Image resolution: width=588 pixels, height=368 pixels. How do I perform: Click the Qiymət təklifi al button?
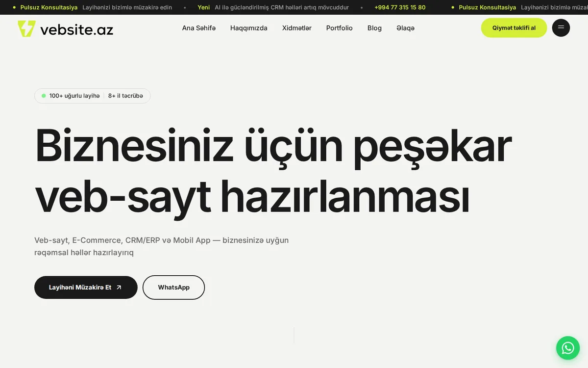[514, 28]
